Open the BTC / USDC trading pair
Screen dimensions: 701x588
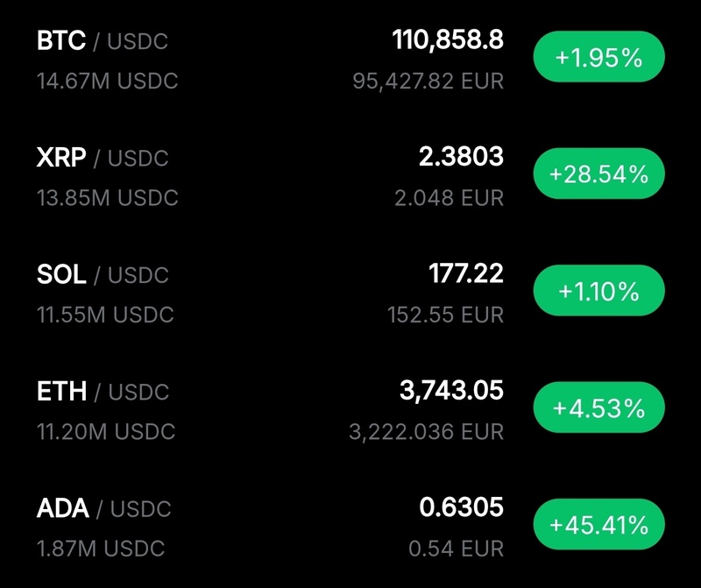click(x=103, y=41)
